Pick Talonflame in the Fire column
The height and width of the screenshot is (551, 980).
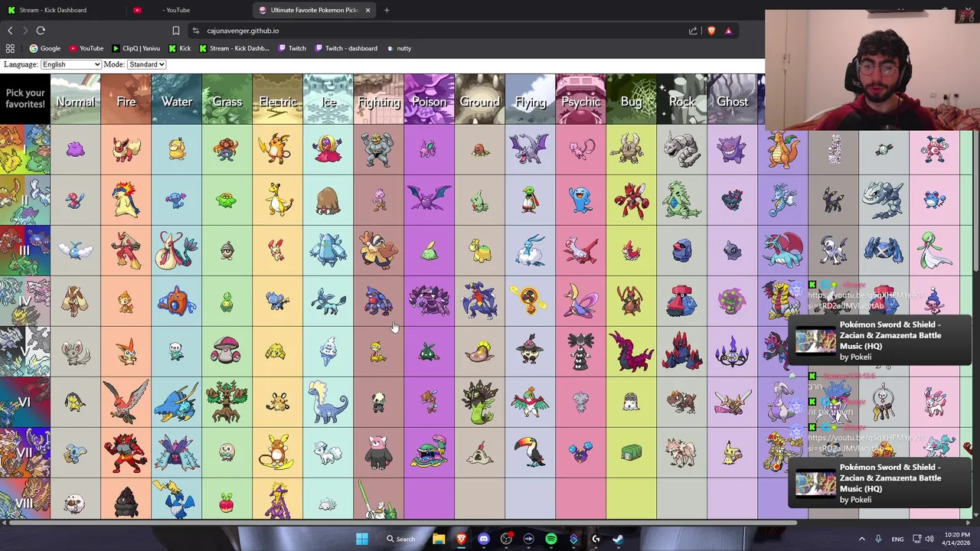coord(126,403)
